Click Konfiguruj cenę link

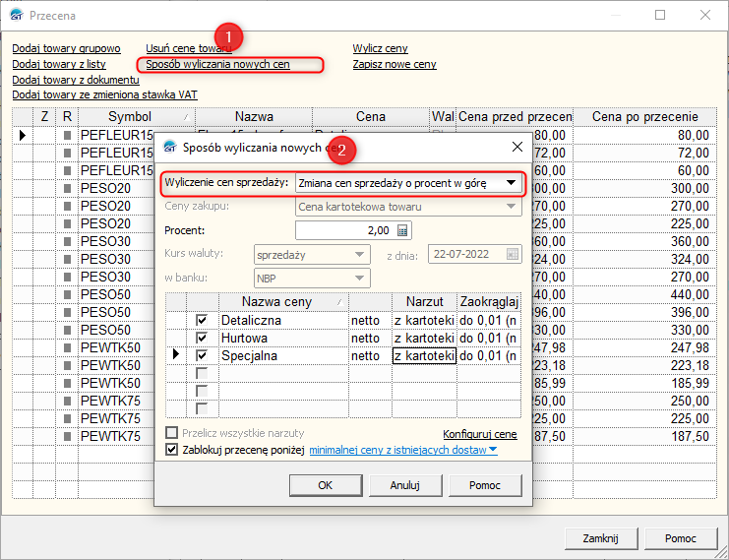(480, 434)
